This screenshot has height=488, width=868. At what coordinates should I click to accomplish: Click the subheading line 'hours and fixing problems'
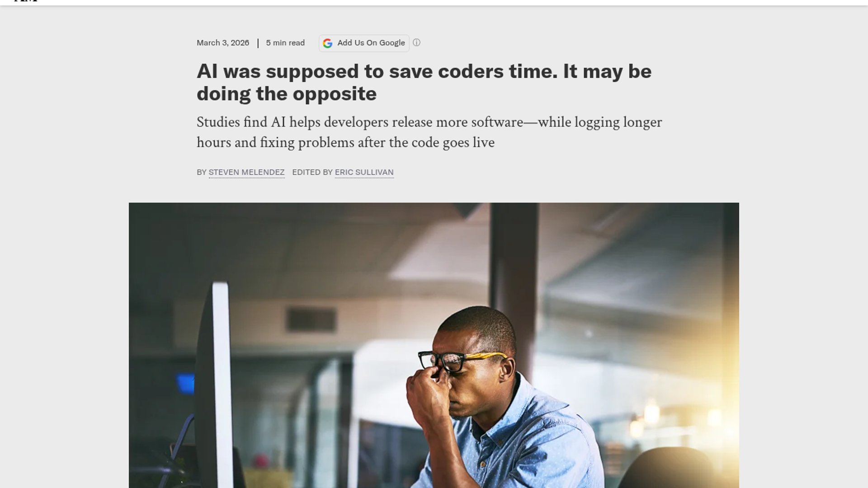pyautogui.click(x=345, y=142)
